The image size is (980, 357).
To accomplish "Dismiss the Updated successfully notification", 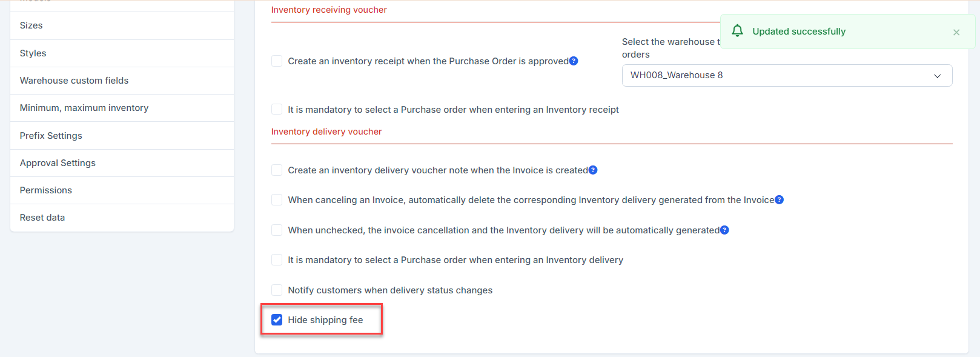I will point(956,32).
